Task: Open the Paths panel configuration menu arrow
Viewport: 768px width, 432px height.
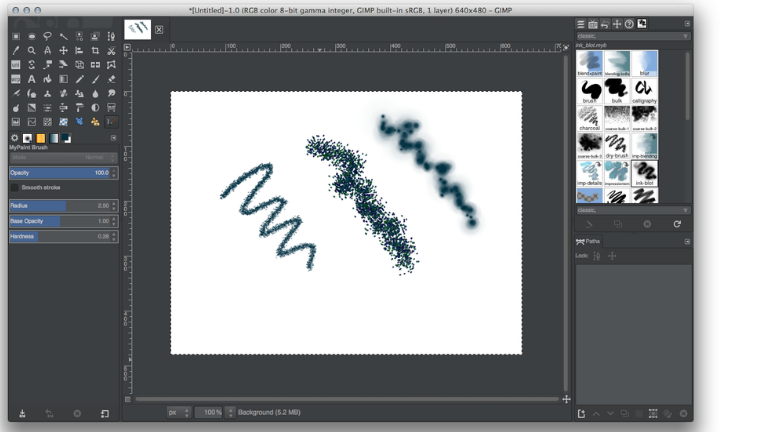Action: [x=687, y=241]
